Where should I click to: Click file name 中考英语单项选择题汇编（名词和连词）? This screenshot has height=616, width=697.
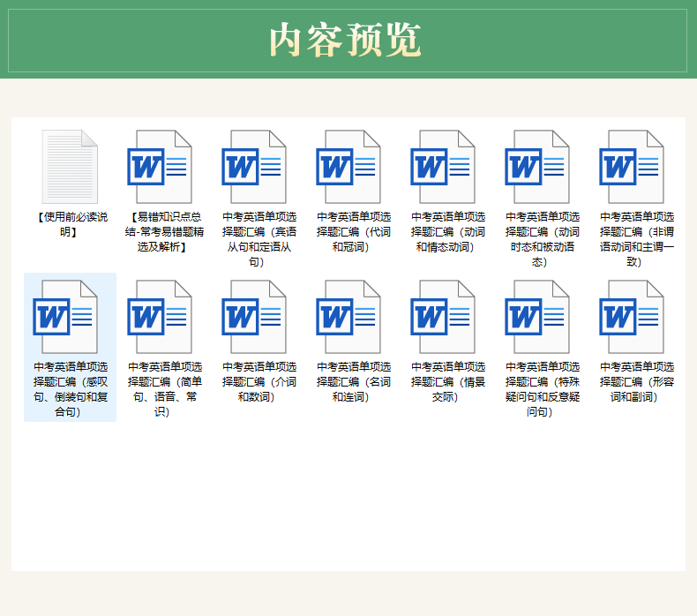pyautogui.click(x=354, y=381)
